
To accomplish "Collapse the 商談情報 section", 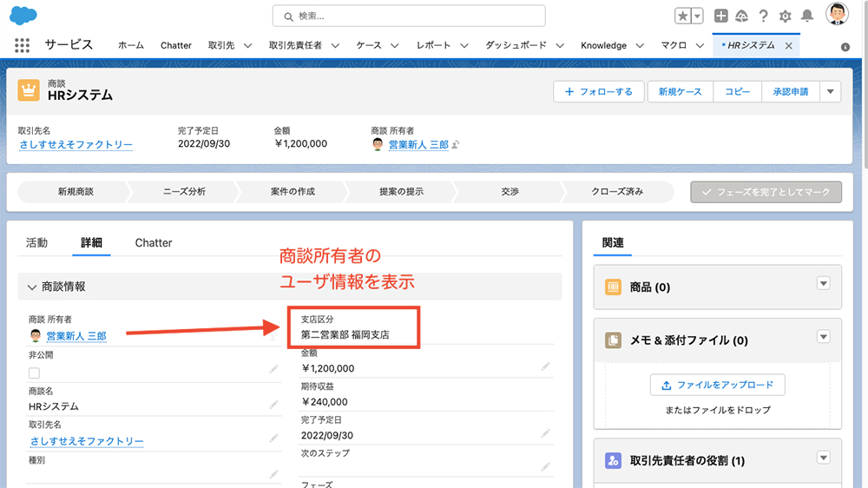I will (x=31, y=287).
